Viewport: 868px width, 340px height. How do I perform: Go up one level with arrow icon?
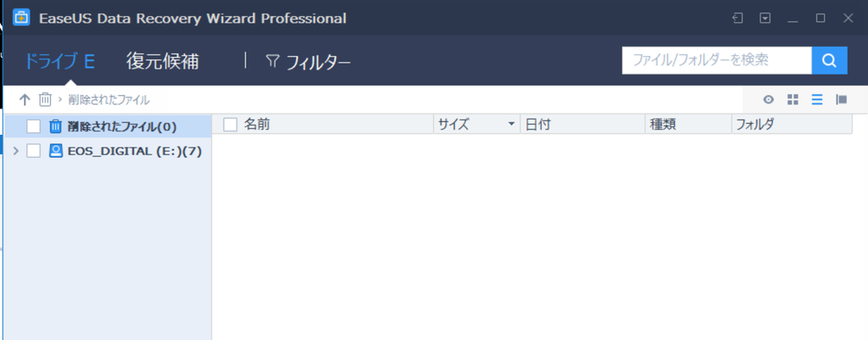coord(25,100)
